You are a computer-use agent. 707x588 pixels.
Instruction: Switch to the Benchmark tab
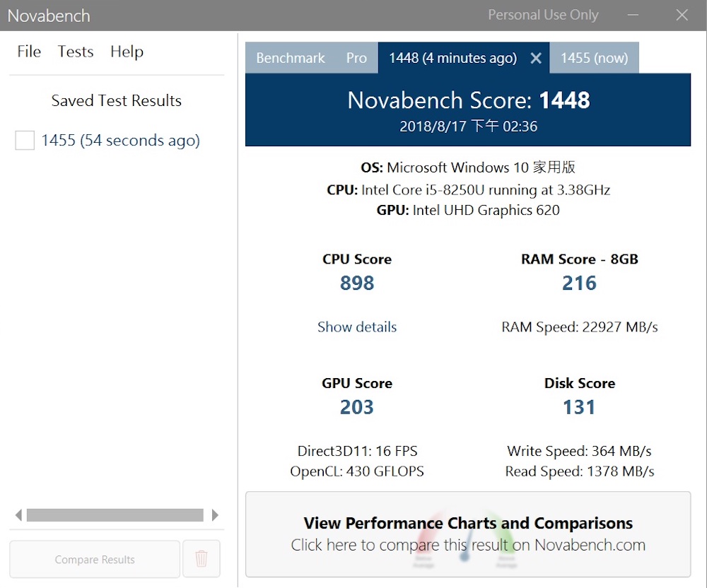click(291, 58)
